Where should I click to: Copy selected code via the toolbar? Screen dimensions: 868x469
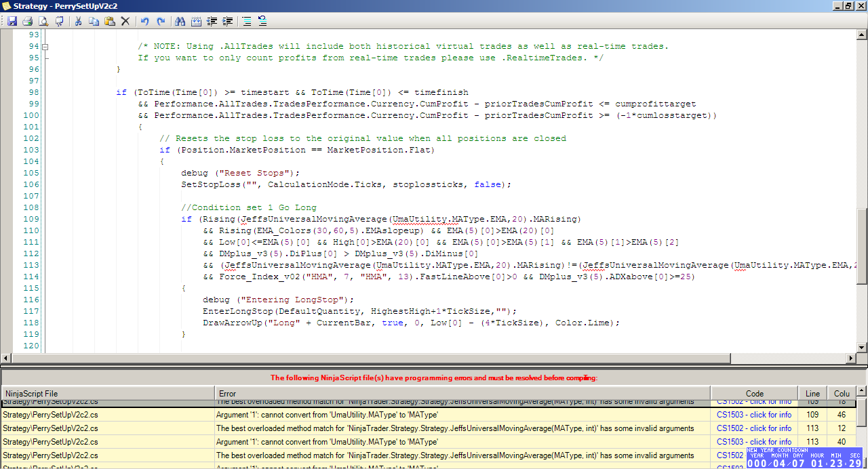(x=94, y=21)
